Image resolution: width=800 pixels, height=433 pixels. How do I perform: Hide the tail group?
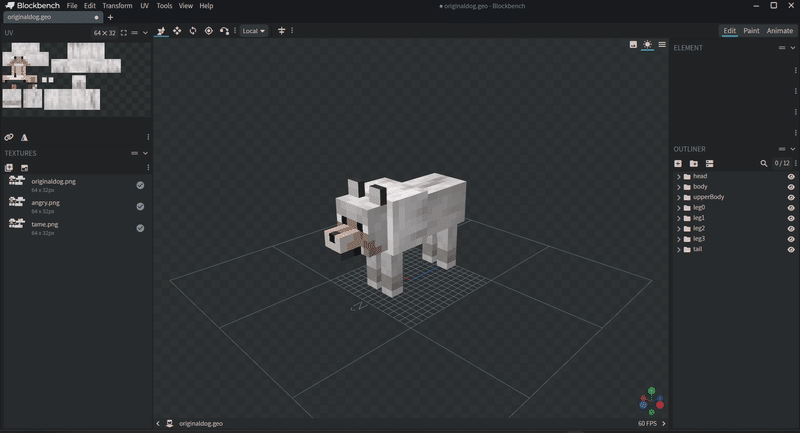(791, 249)
